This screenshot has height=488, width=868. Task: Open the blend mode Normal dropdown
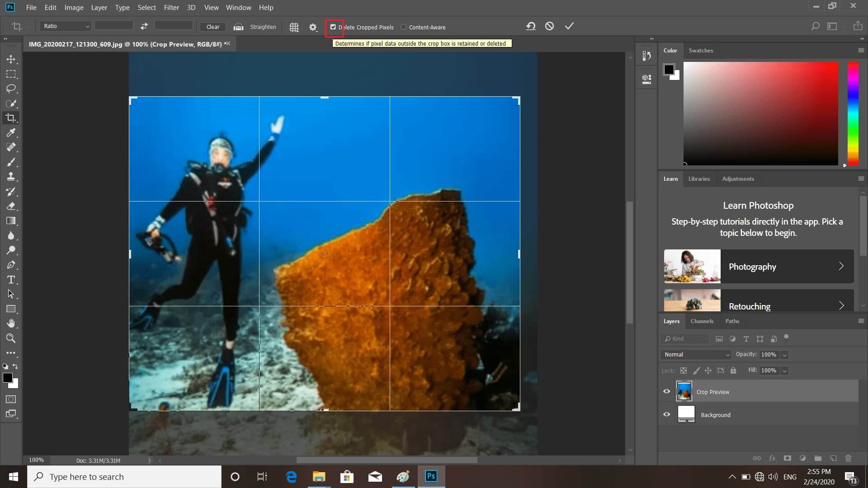point(696,355)
